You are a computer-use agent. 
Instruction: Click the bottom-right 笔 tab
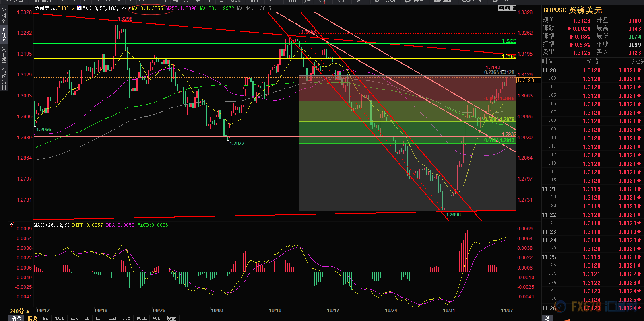(547, 318)
